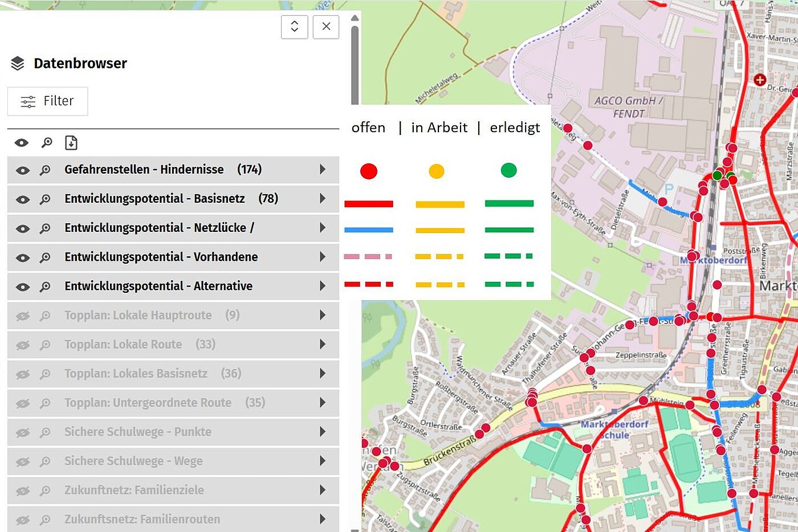The image size is (798, 532).
Task: Zoom to the Sichere Schulwege - Punkte layer
Action: pyautogui.click(x=45, y=433)
